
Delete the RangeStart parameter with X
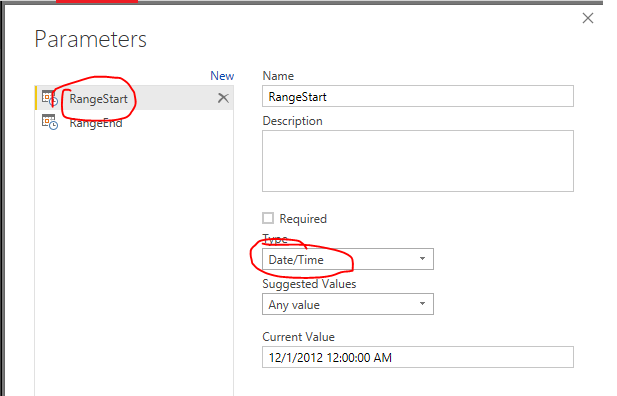(x=223, y=98)
